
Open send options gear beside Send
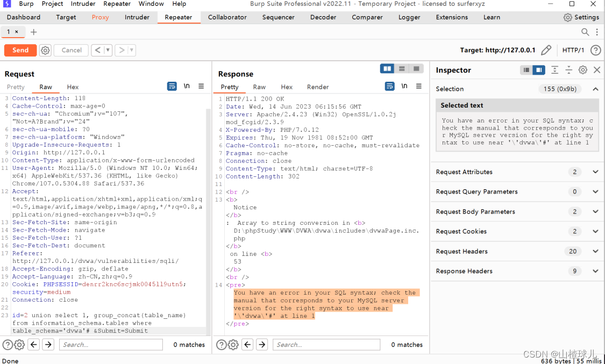(45, 50)
